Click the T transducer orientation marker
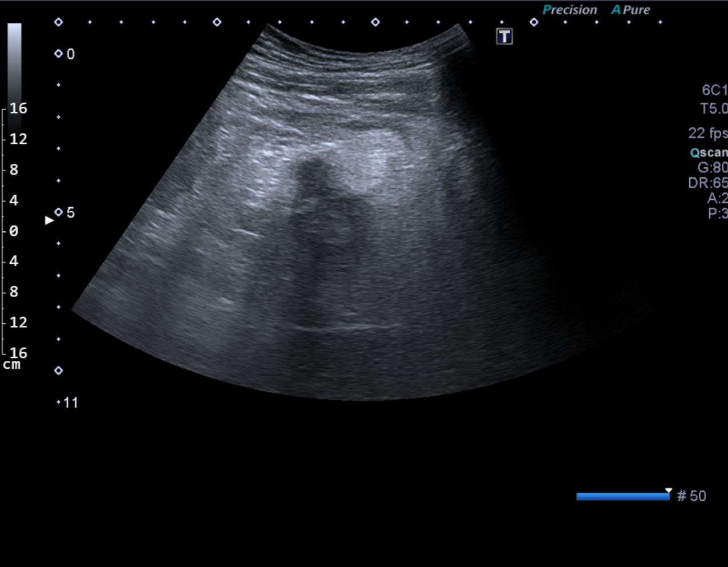The image size is (728, 567). pyautogui.click(x=504, y=37)
